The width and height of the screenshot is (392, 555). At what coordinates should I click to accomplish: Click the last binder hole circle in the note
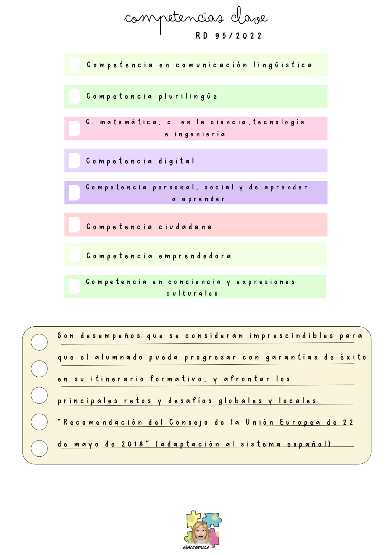(x=39, y=448)
